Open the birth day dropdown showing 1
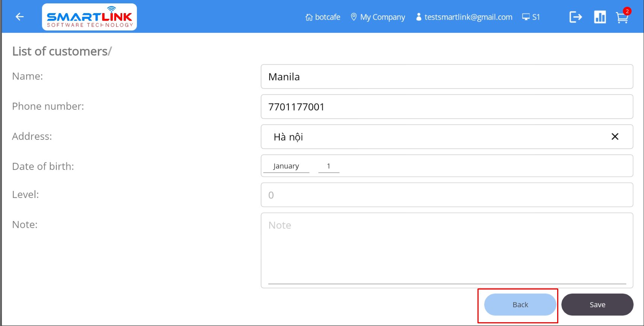644x326 pixels. 329,166
